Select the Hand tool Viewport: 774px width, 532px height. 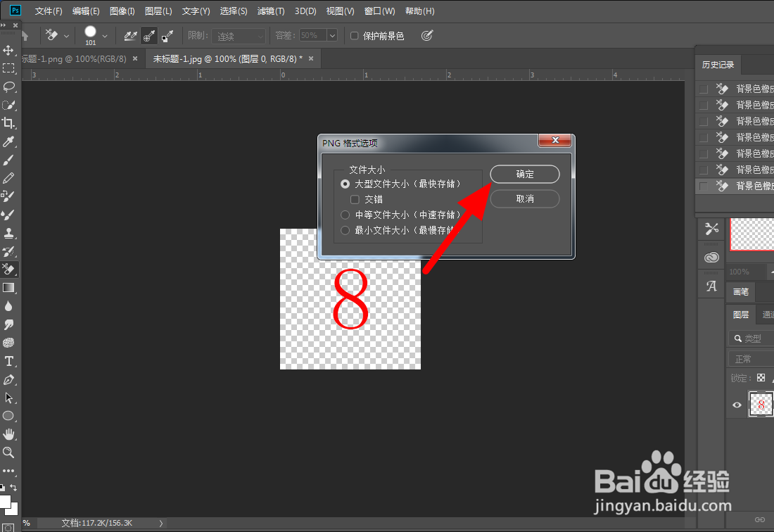click(x=8, y=433)
